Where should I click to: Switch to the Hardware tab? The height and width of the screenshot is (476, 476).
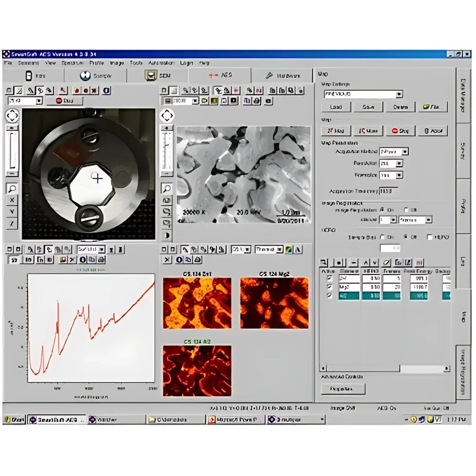tap(286, 75)
